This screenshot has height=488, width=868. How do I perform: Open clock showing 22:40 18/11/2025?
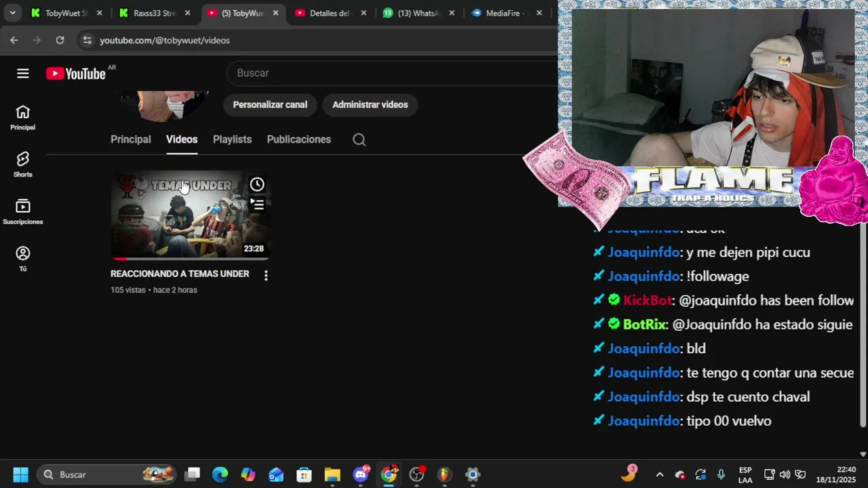click(836, 474)
